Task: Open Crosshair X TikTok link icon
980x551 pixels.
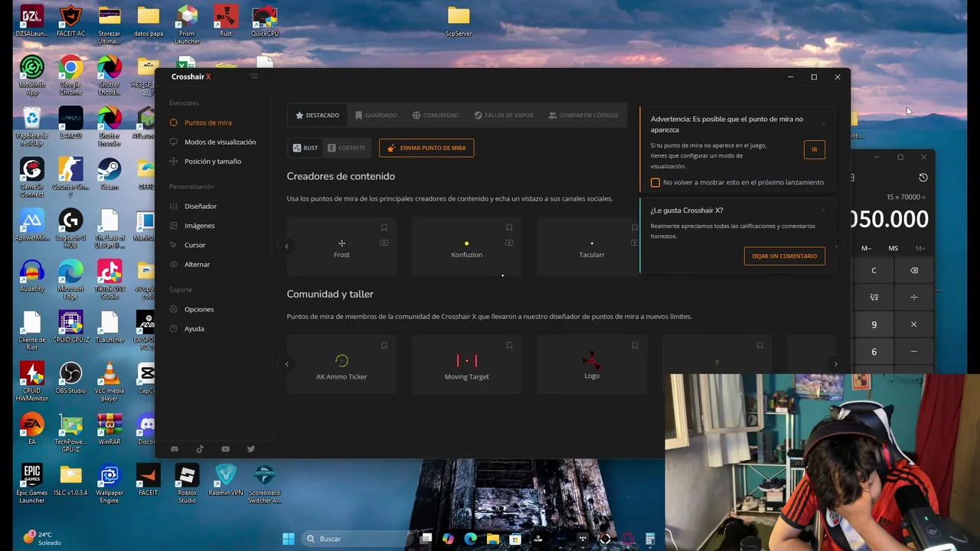Action: 200,449
